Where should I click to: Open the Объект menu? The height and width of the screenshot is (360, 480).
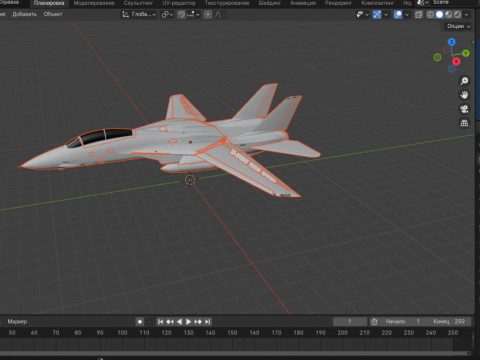coord(53,14)
